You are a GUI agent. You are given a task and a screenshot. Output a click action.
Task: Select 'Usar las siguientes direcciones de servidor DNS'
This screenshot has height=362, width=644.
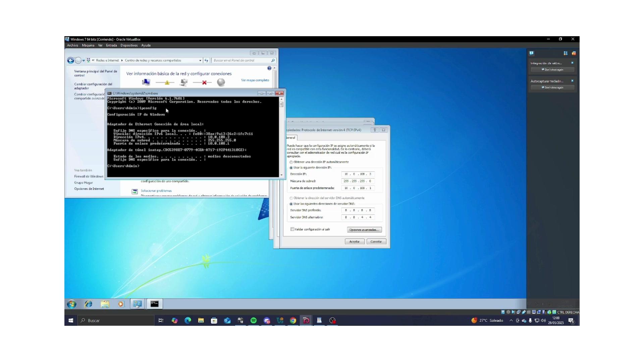coord(291,204)
